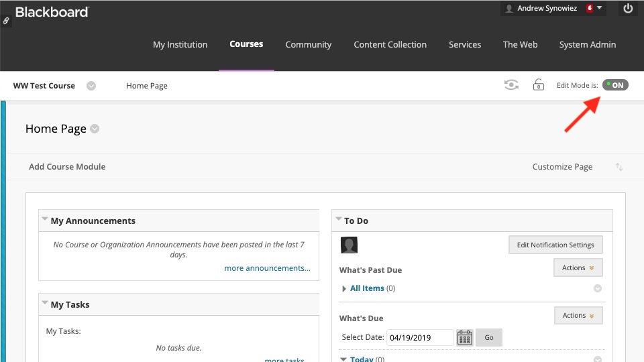Image resolution: width=644 pixels, height=362 pixels.
Task: Open Home Page title options chevron
Action: tap(95, 129)
